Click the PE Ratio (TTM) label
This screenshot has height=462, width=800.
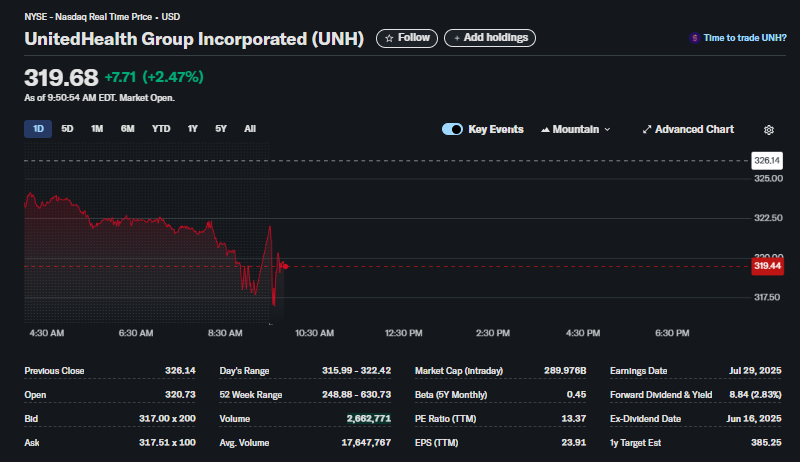[x=445, y=419]
